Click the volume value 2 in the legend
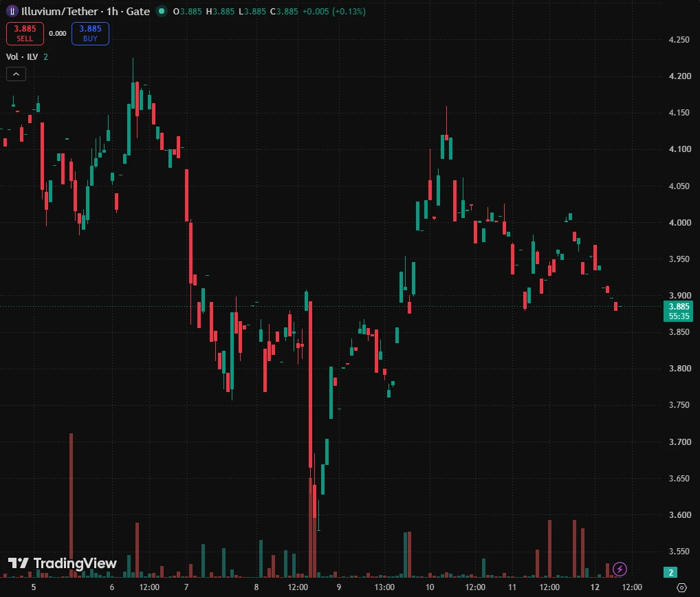700x597 pixels. coord(45,56)
